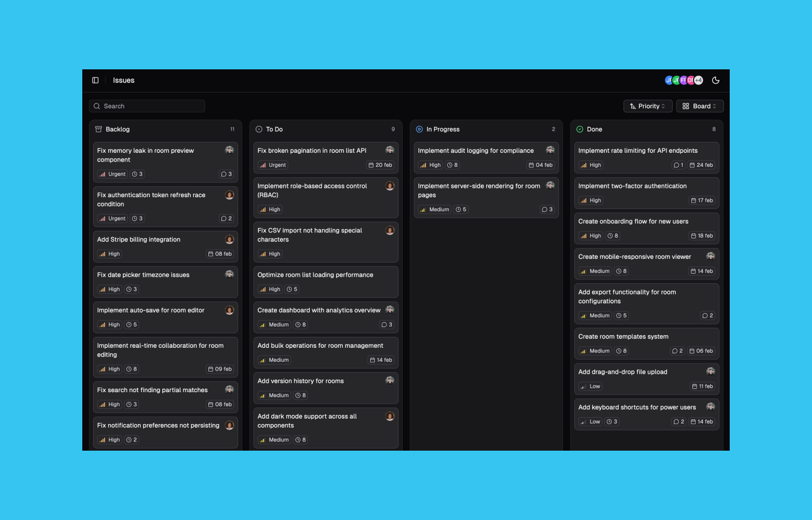Click the Search input field
The height and width of the screenshot is (520, 812).
point(147,106)
